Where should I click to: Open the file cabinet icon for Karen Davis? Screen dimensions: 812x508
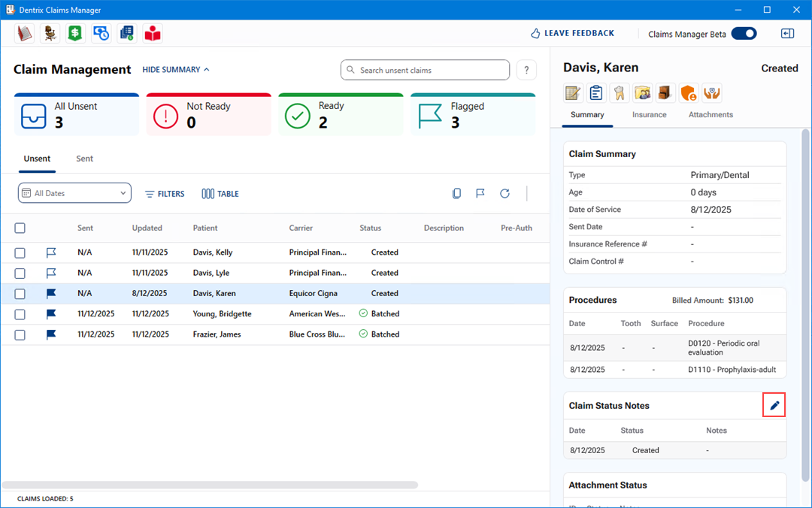[665, 92]
